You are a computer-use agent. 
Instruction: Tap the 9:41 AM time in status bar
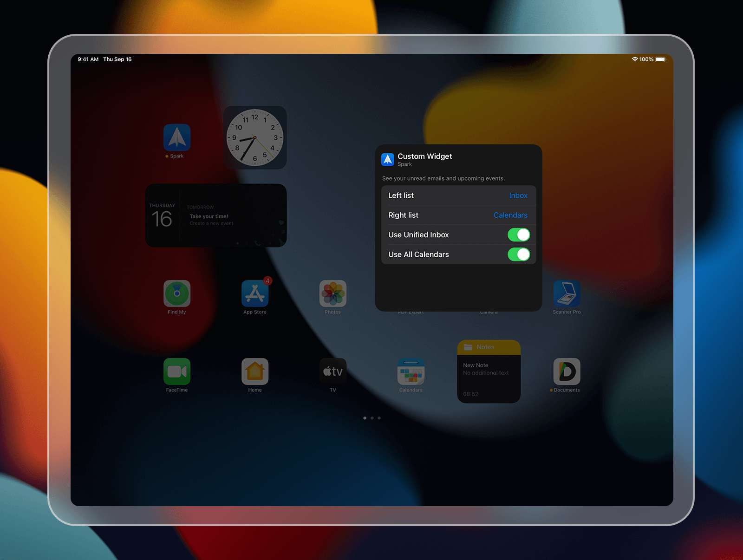(88, 59)
